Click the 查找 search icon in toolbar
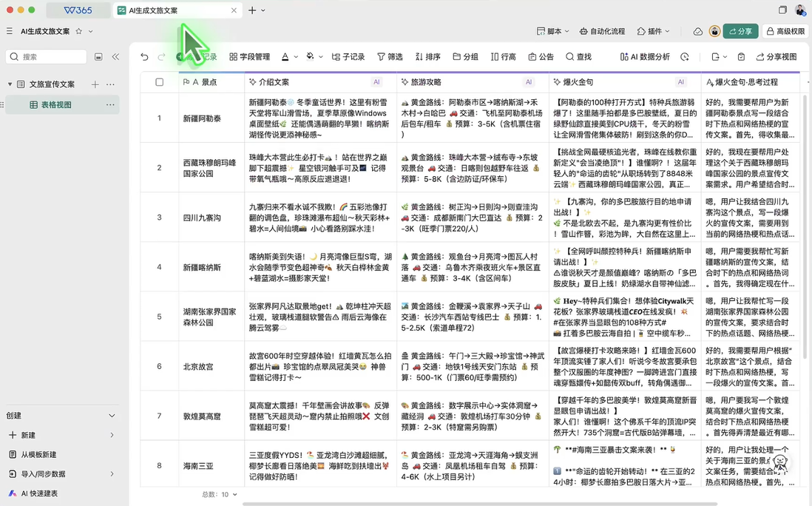 578,57
